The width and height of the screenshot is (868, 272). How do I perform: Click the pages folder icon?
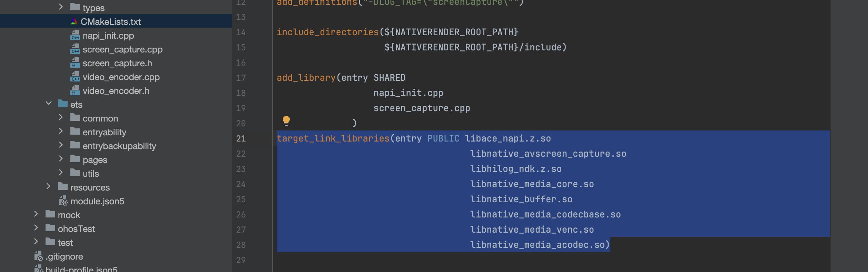point(75,159)
